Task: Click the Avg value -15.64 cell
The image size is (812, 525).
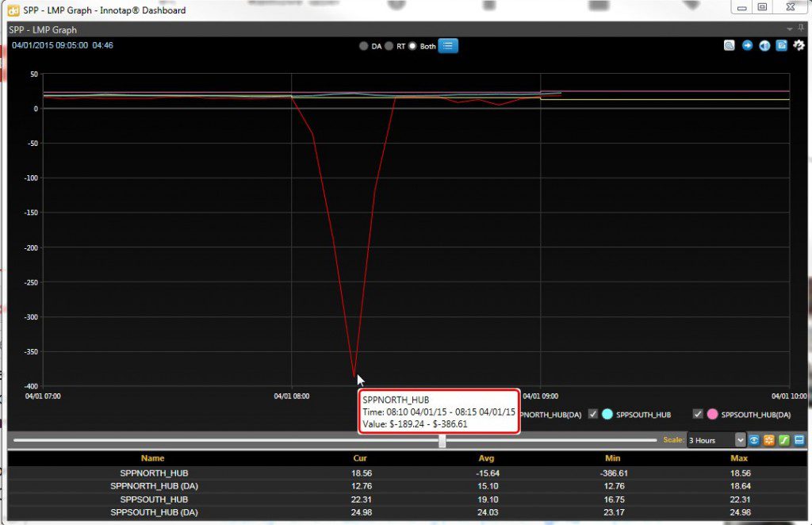Action: pyautogui.click(x=488, y=473)
